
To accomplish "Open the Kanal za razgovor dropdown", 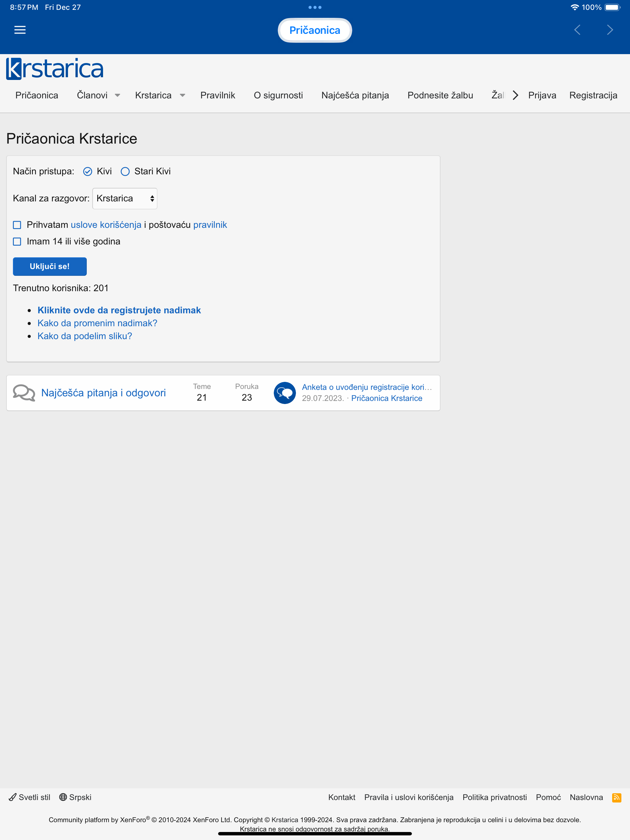I will pyautogui.click(x=125, y=199).
